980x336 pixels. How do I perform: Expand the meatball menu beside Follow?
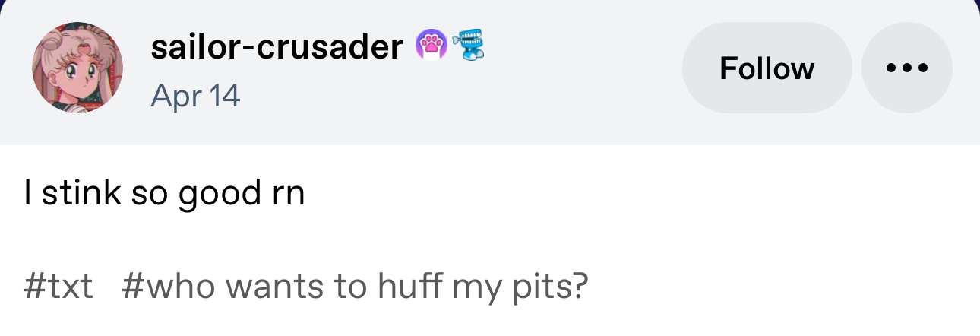[x=906, y=68]
